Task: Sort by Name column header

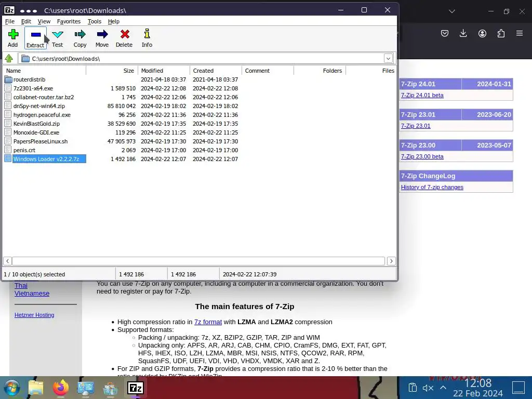Action: point(45,71)
